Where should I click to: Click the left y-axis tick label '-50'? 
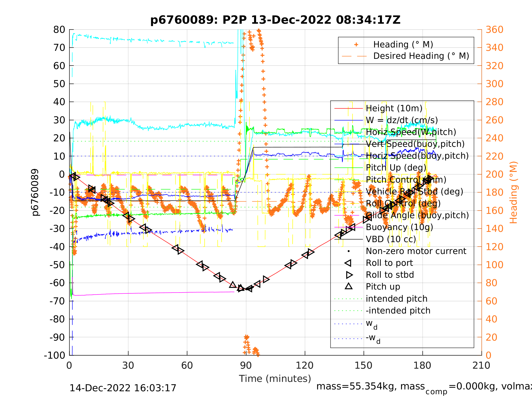coord(57,265)
